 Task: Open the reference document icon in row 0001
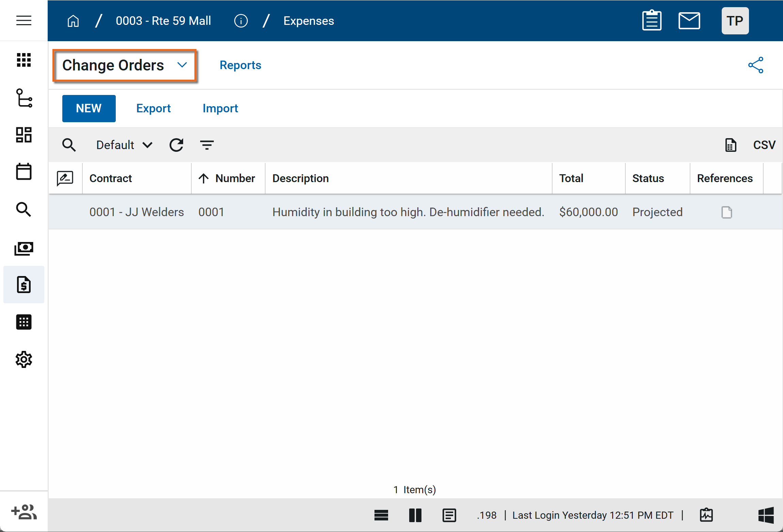tap(726, 212)
